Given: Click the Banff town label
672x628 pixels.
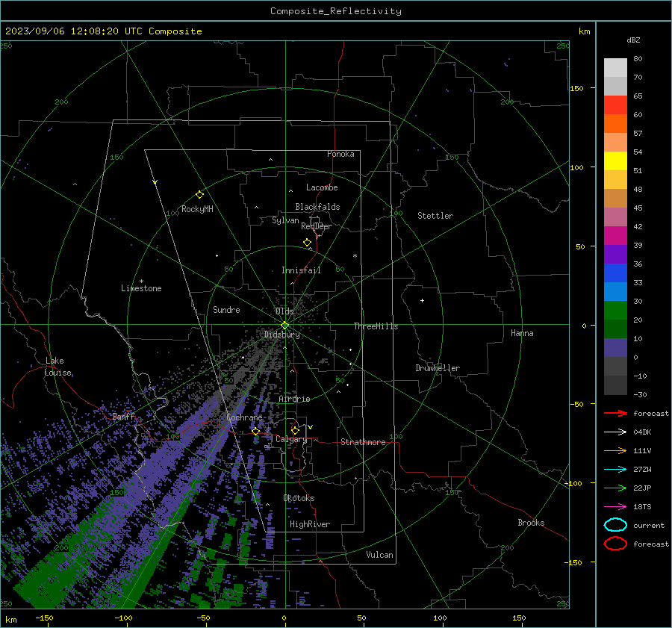Looking at the screenshot, I should point(123,417).
